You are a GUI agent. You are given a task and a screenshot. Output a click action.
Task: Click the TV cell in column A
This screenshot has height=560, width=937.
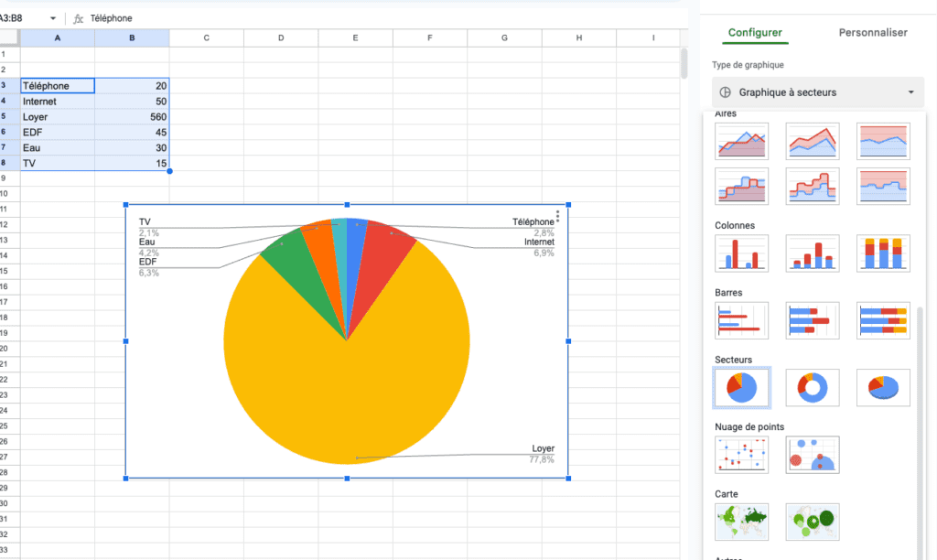(x=58, y=163)
